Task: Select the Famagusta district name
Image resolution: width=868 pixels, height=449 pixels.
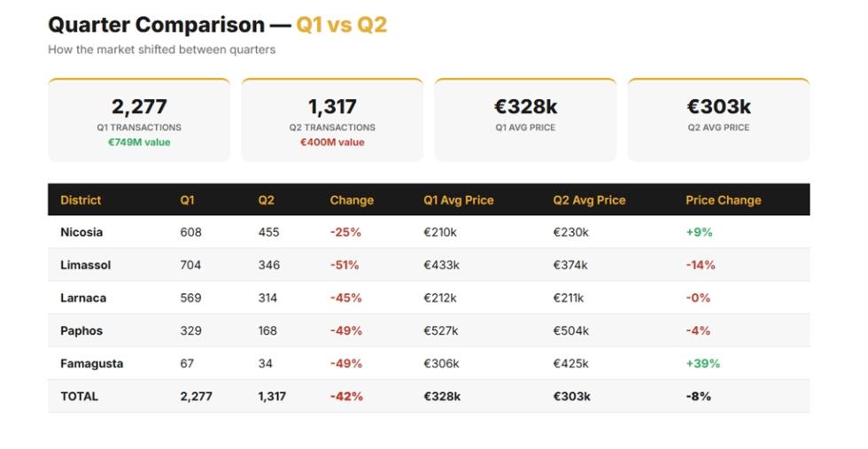Action: (92, 363)
